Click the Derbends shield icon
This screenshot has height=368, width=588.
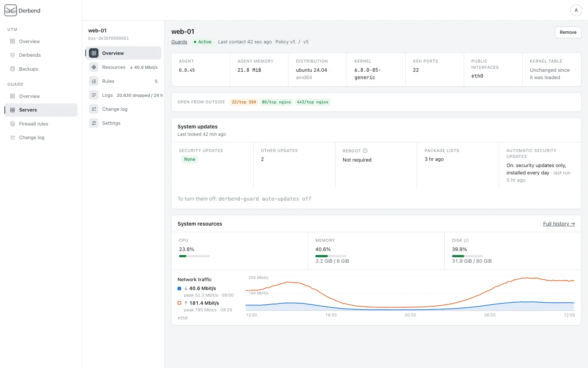pyautogui.click(x=12, y=55)
